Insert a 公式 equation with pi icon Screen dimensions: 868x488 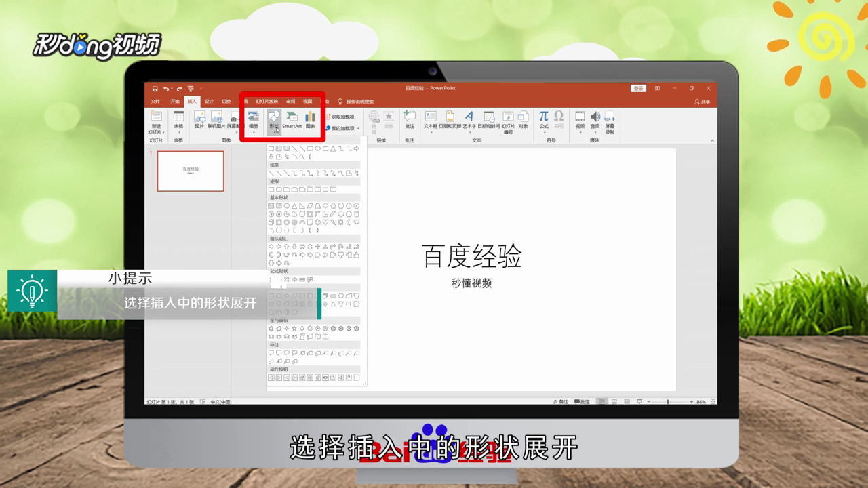click(544, 117)
